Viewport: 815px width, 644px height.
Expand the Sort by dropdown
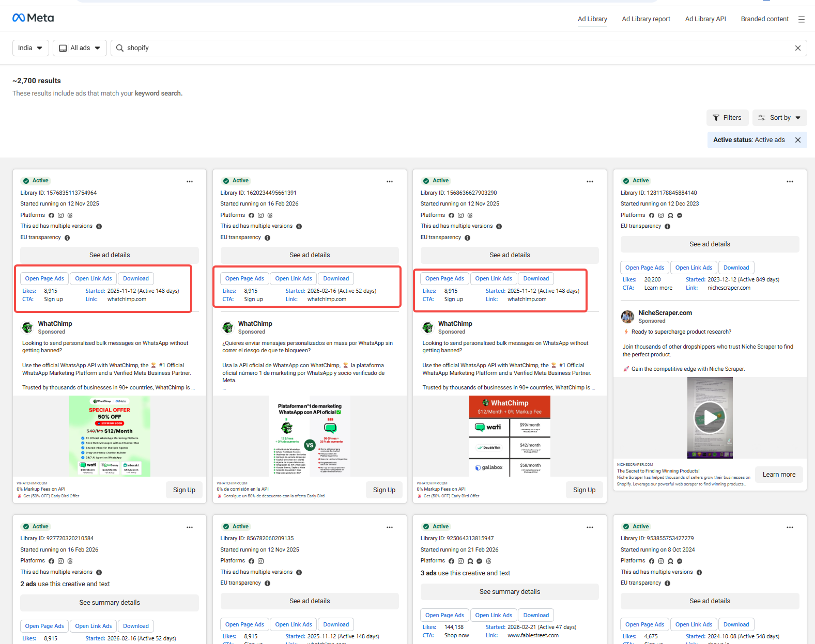click(x=779, y=118)
